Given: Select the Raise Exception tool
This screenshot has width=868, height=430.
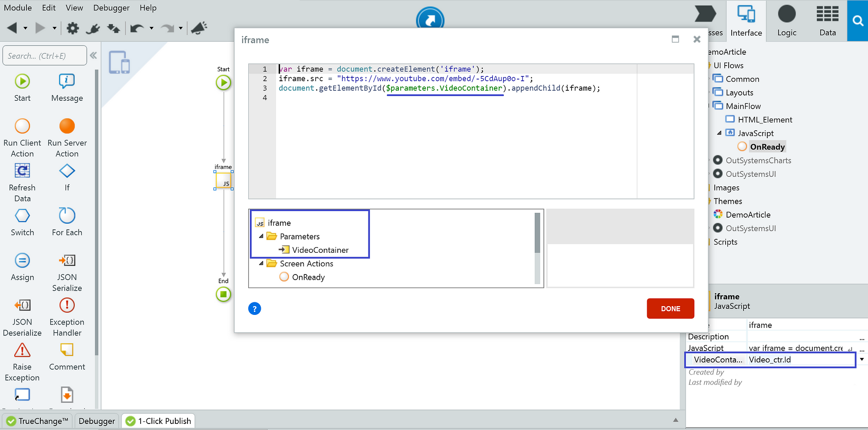Looking at the screenshot, I should (23, 361).
